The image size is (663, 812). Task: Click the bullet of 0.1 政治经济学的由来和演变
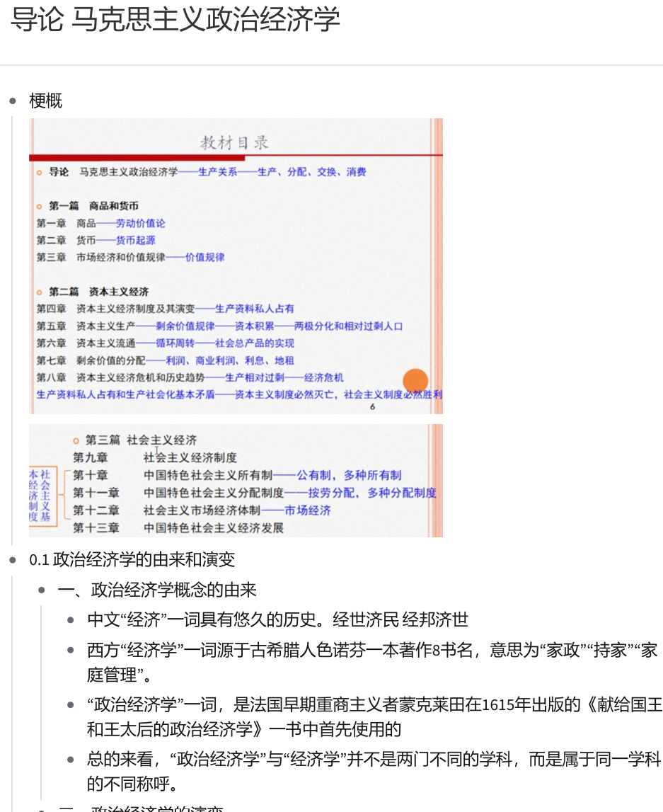pos(13,560)
